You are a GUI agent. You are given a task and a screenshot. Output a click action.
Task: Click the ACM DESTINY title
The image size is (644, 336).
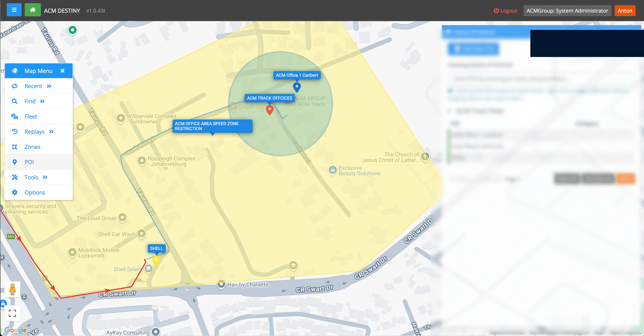point(62,11)
